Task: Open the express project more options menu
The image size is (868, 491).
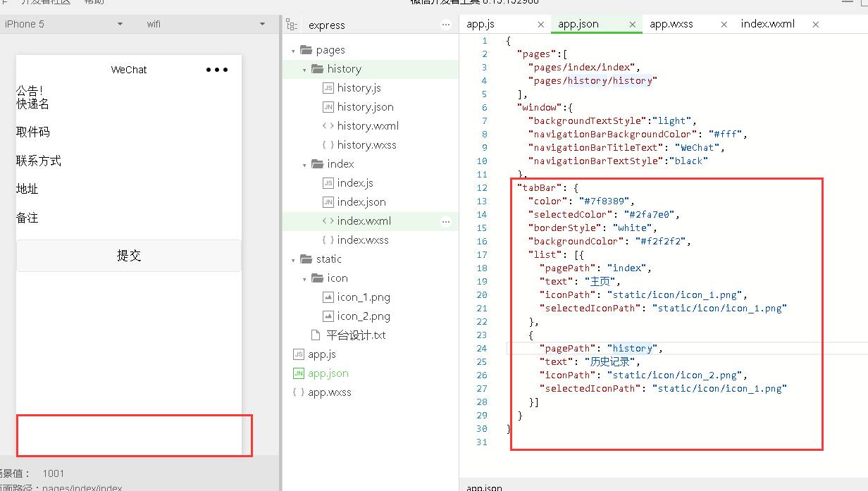Action: [x=445, y=25]
